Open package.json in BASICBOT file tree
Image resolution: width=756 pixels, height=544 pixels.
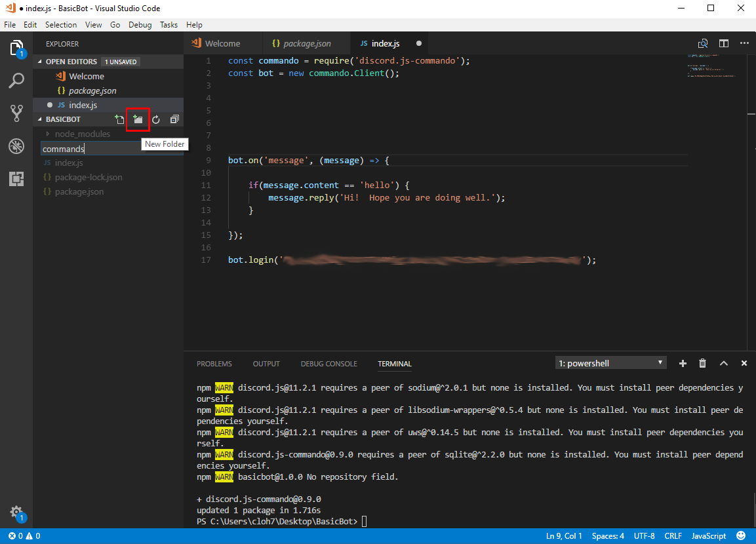point(108,192)
